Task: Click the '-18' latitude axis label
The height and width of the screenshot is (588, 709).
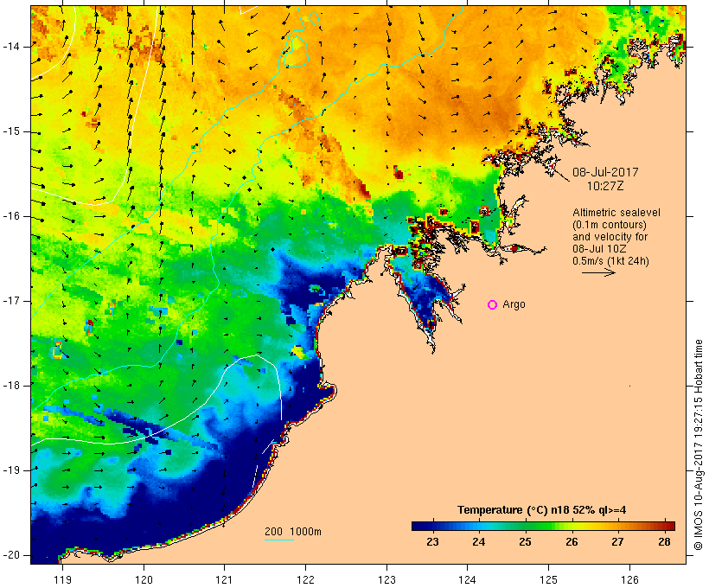Action: 12,386
